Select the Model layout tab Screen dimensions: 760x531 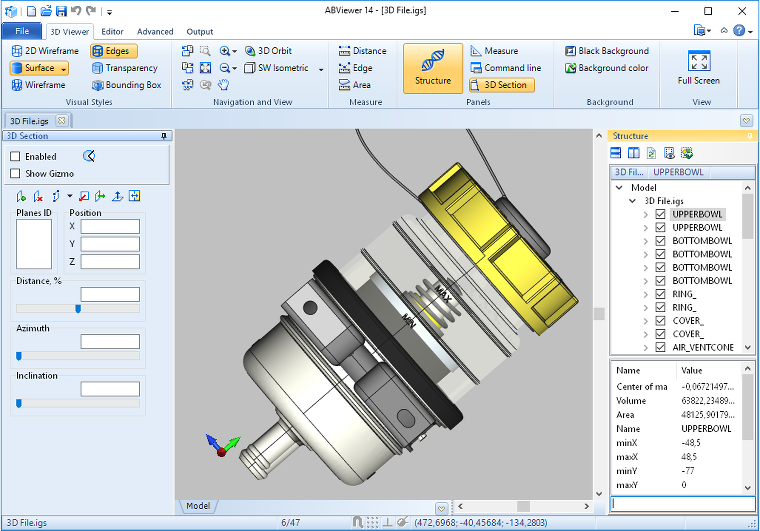(x=198, y=506)
